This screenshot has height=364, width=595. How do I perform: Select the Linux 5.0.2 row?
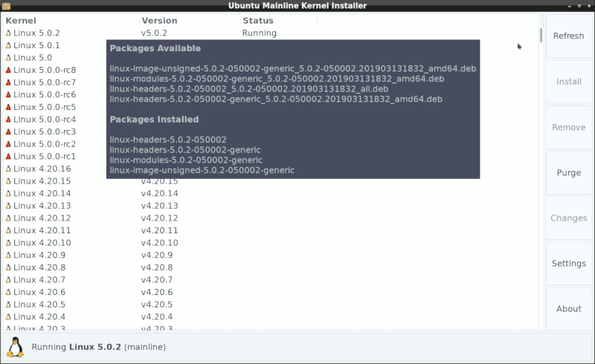click(270, 33)
